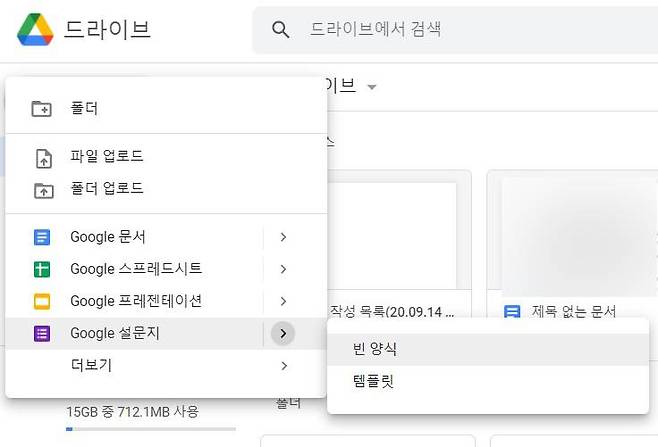658x447 pixels.
Task: Click the blue Google 문서 icon
Action: click(x=42, y=237)
